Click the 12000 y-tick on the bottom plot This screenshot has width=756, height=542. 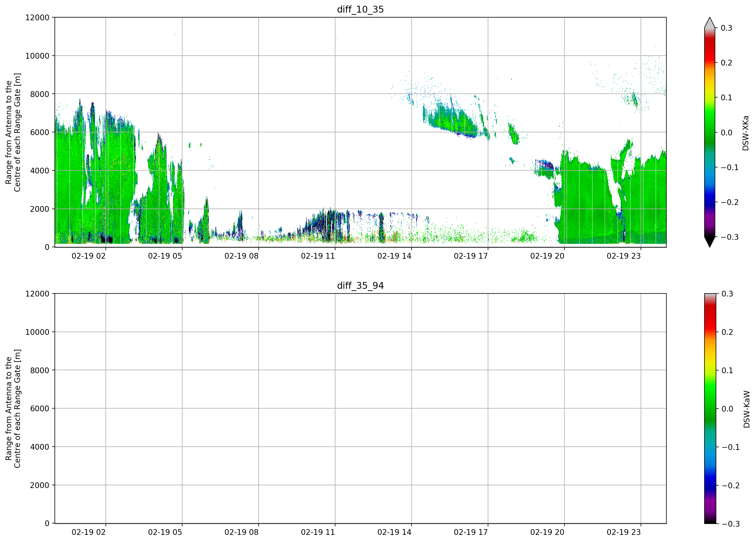(x=37, y=294)
